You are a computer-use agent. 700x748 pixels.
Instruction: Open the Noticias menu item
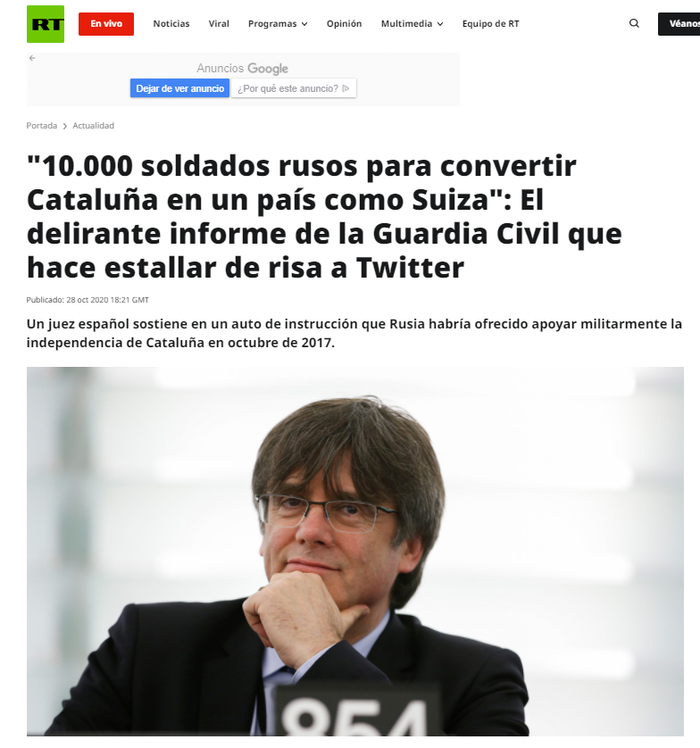tap(171, 24)
